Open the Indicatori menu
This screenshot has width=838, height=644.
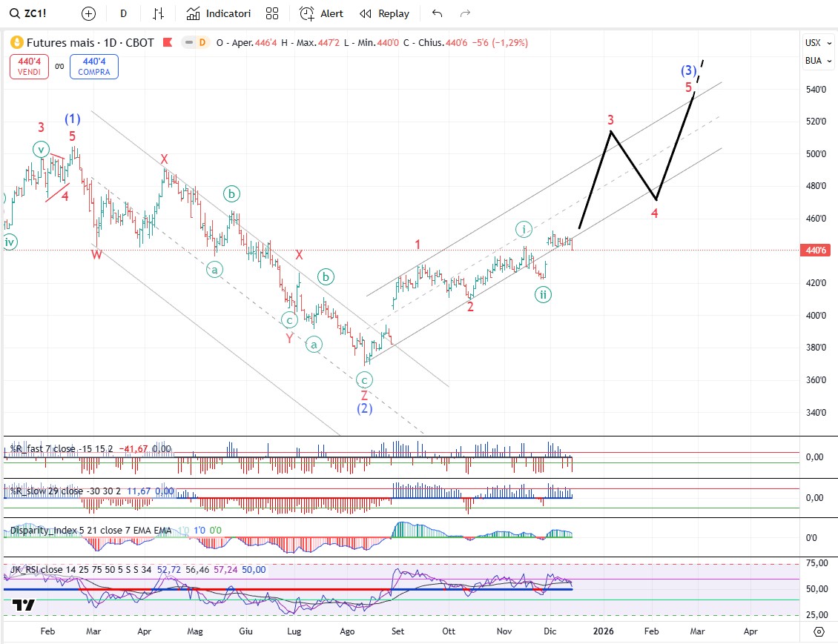click(219, 13)
